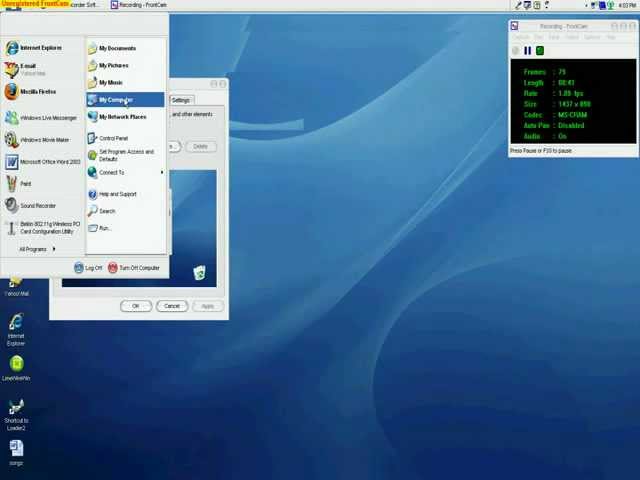
Task: Stop recording with the green button
Action: click(x=540, y=51)
